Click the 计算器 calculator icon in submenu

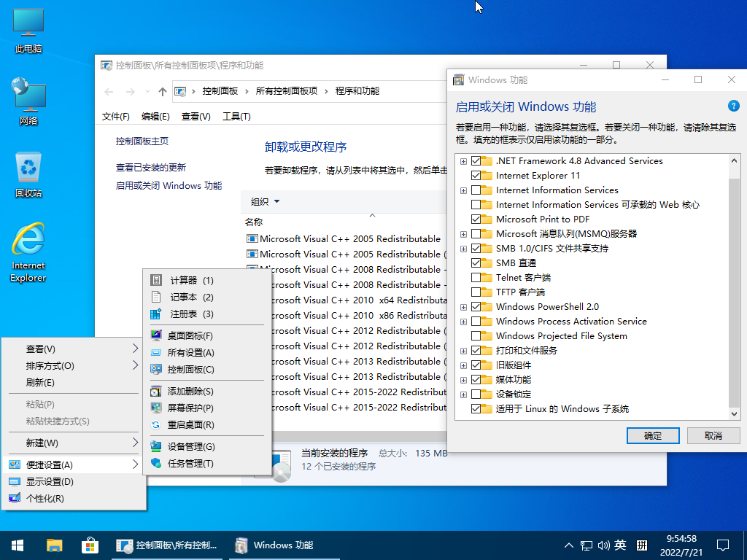[x=156, y=281]
